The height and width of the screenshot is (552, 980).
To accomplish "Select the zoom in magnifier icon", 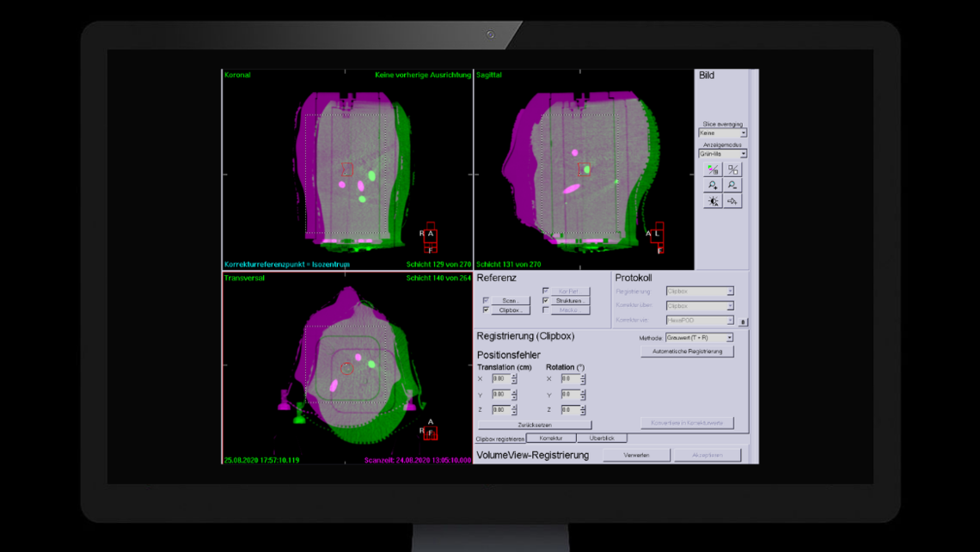I will [713, 185].
